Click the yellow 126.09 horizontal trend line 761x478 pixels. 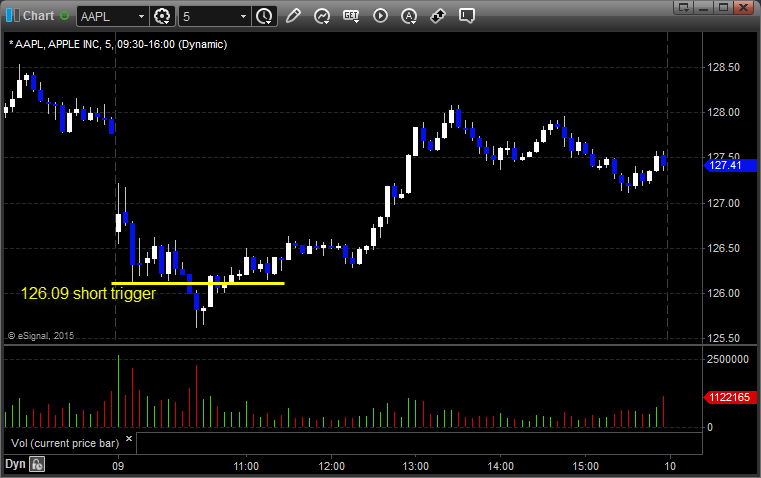(x=198, y=283)
